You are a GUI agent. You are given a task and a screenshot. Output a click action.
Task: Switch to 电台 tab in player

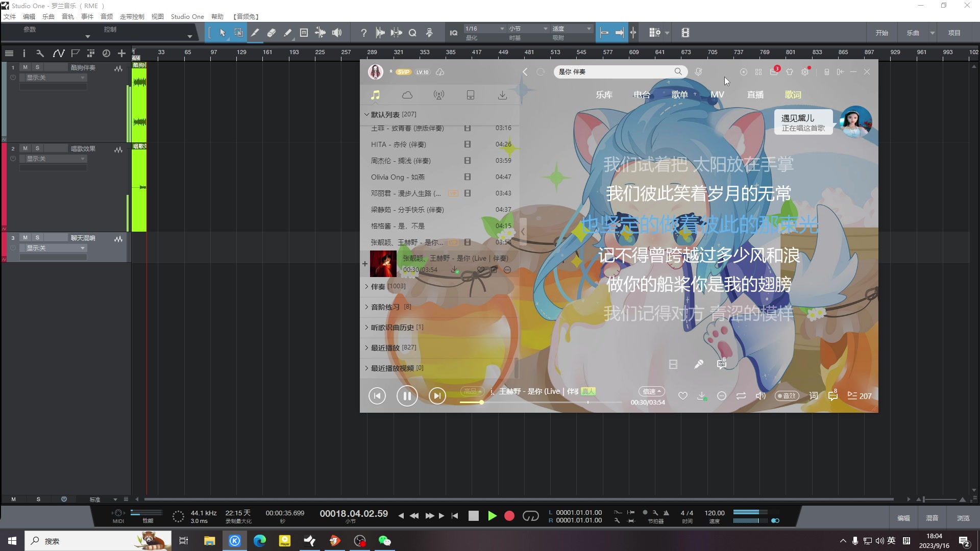pyautogui.click(x=642, y=94)
